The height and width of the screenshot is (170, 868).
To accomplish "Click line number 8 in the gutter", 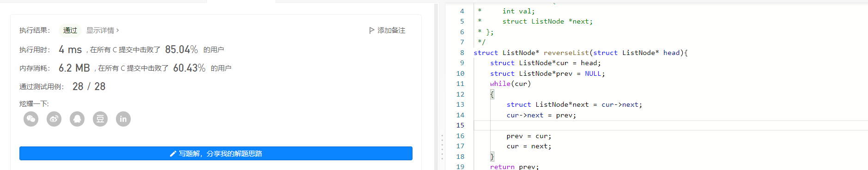I will coord(462,53).
